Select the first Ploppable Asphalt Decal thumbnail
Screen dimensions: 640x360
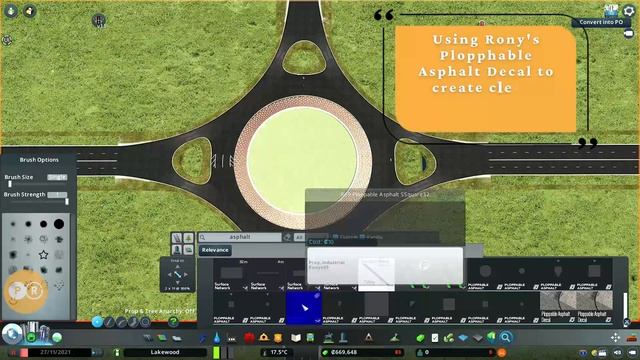(558, 308)
